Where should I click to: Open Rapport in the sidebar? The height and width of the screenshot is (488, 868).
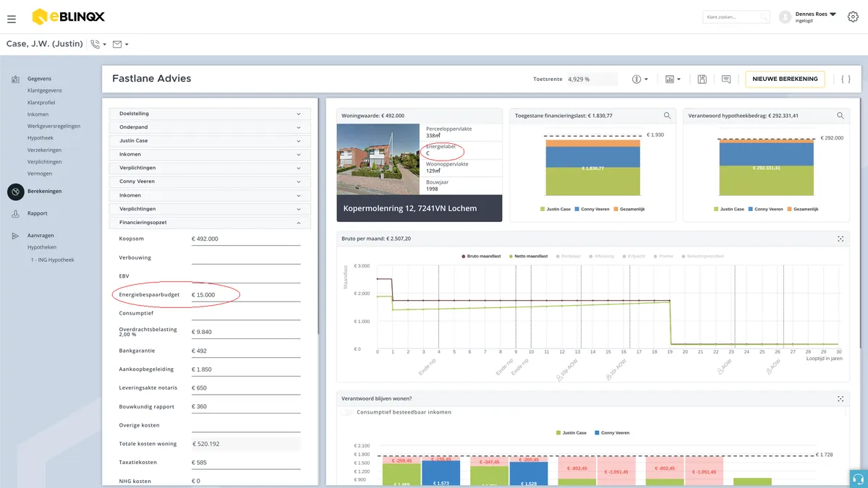tap(38, 213)
